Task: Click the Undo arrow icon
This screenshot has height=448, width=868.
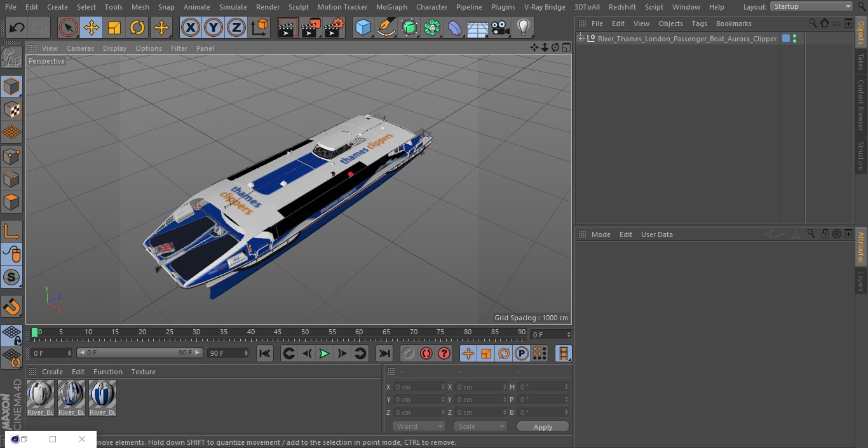Action: (17, 27)
